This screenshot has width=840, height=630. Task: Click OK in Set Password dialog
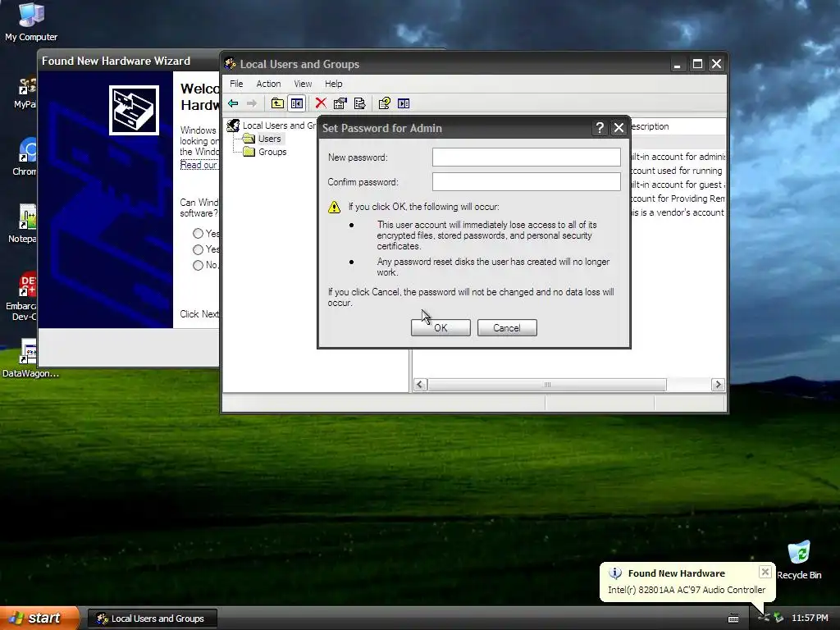(441, 328)
